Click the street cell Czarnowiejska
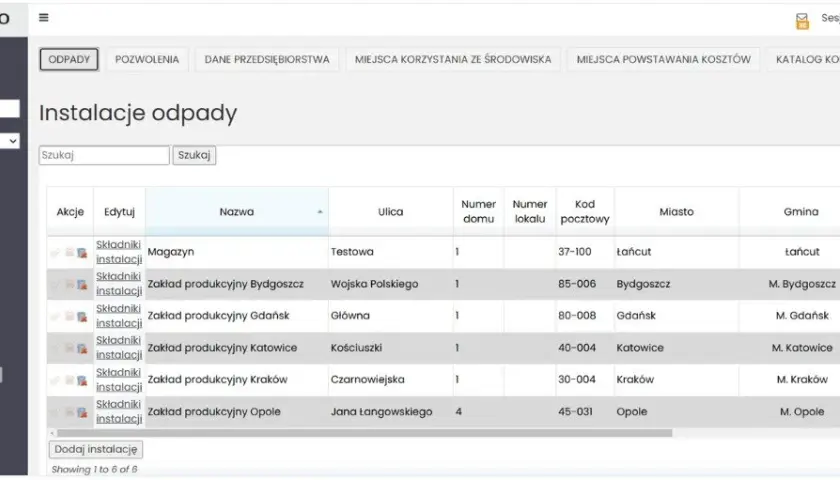This screenshot has width=840, height=480. (391, 379)
